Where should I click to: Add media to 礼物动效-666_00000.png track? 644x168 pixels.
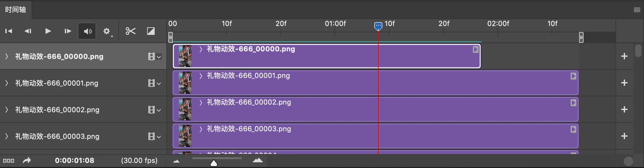click(x=624, y=56)
